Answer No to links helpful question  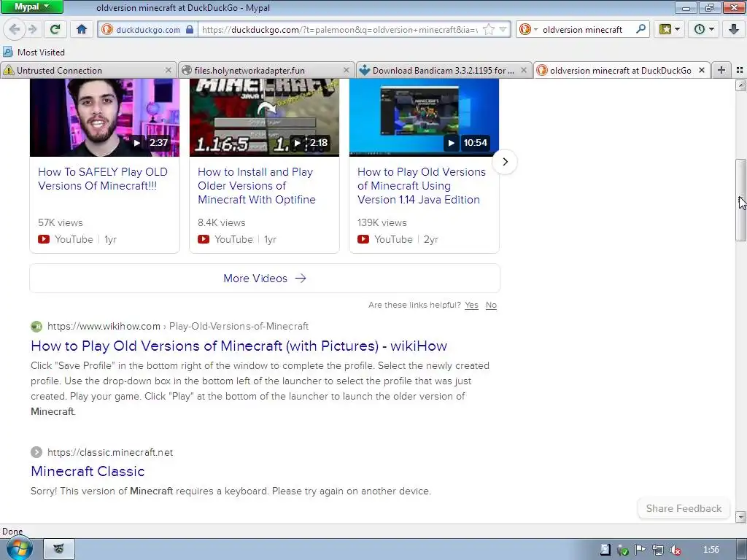(491, 305)
